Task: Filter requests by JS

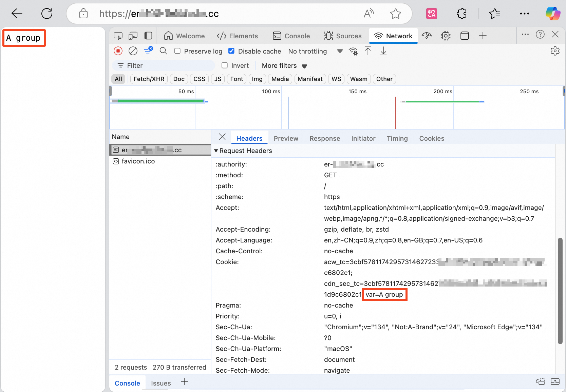Action: point(218,79)
